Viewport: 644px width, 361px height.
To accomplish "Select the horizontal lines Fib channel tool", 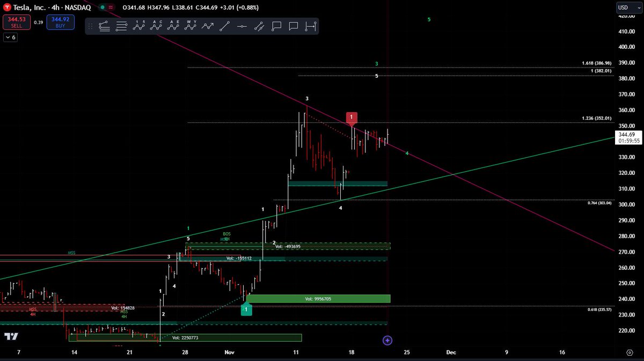I will pos(121,26).
